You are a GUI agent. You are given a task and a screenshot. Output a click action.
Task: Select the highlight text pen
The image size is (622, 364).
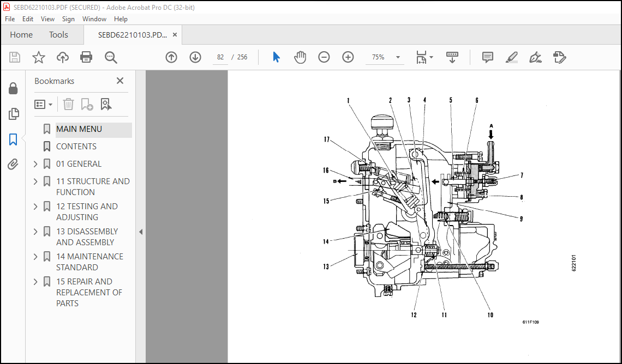(x=512, y=57)
